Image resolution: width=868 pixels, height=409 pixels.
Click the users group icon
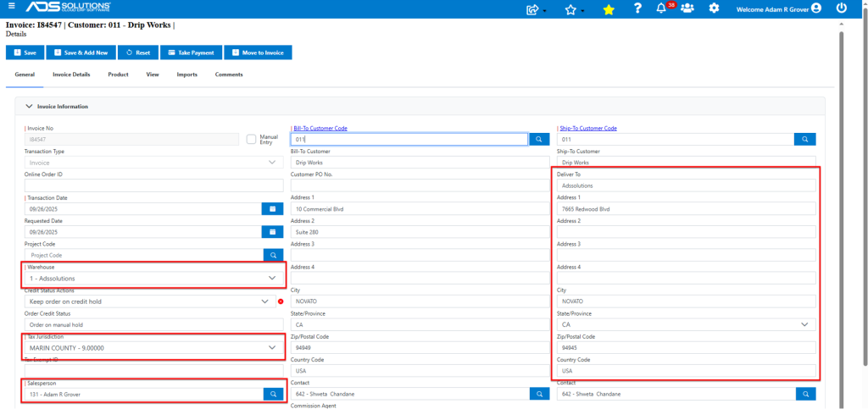point(687,8)
